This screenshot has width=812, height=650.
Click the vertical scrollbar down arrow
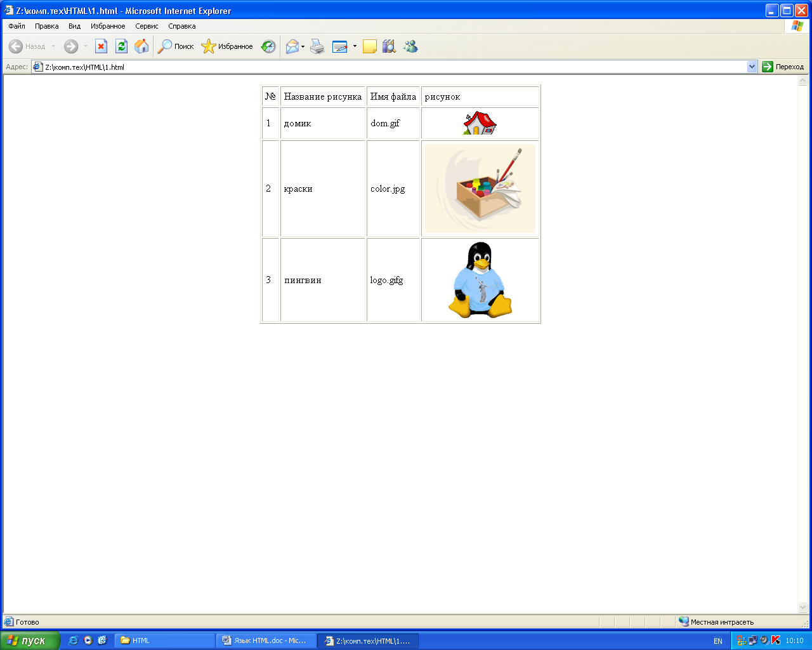coord(802,607)
